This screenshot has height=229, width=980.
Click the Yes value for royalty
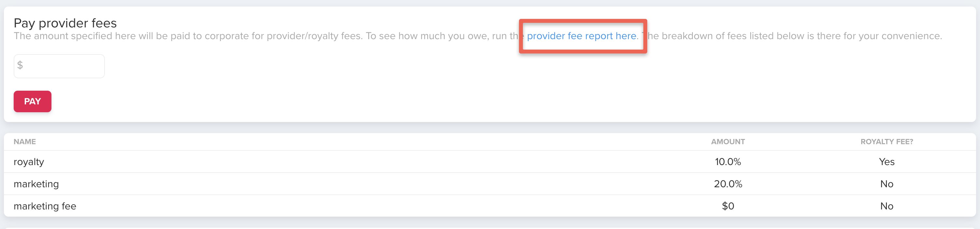click(x=887, y=162)
